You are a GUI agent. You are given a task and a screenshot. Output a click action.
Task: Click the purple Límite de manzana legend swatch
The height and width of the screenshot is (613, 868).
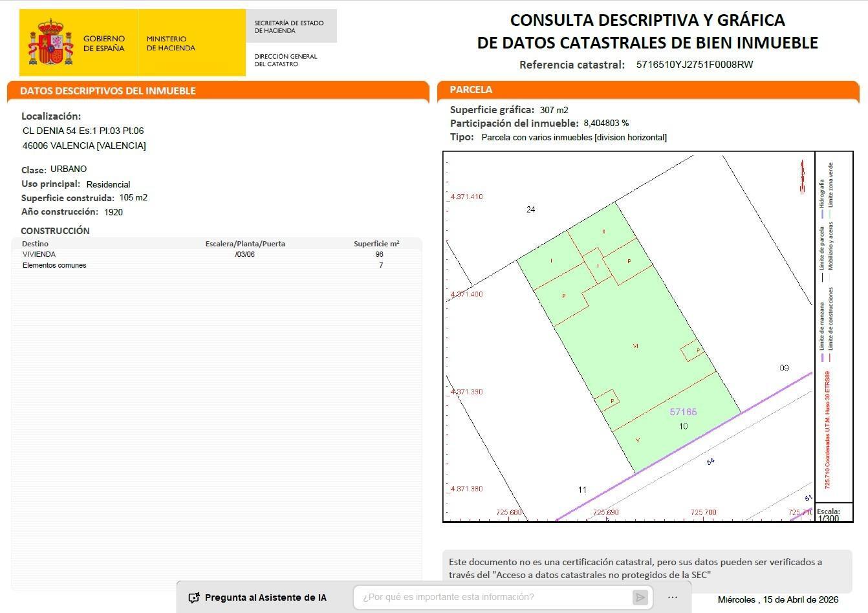tap(822, 358)
